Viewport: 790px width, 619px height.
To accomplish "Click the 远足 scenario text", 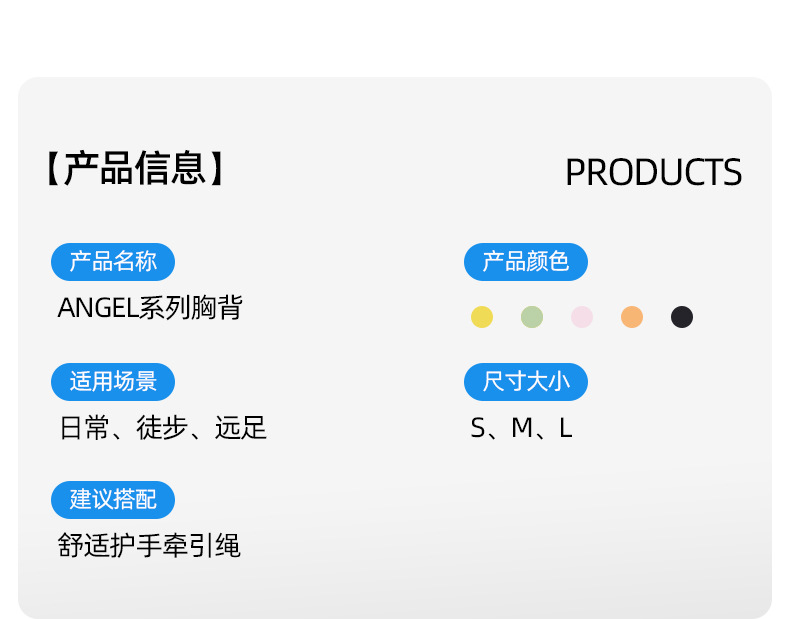I will (241, 429).
